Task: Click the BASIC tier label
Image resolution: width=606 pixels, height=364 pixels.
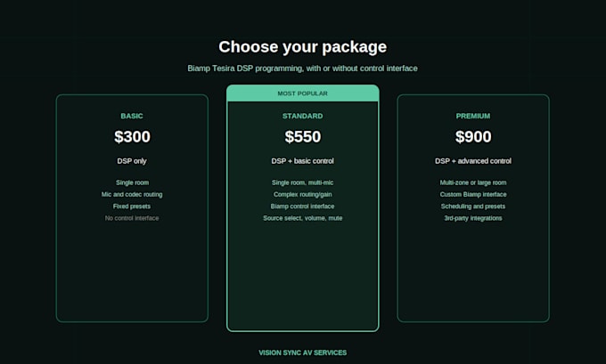Action: tap(132, 117)
